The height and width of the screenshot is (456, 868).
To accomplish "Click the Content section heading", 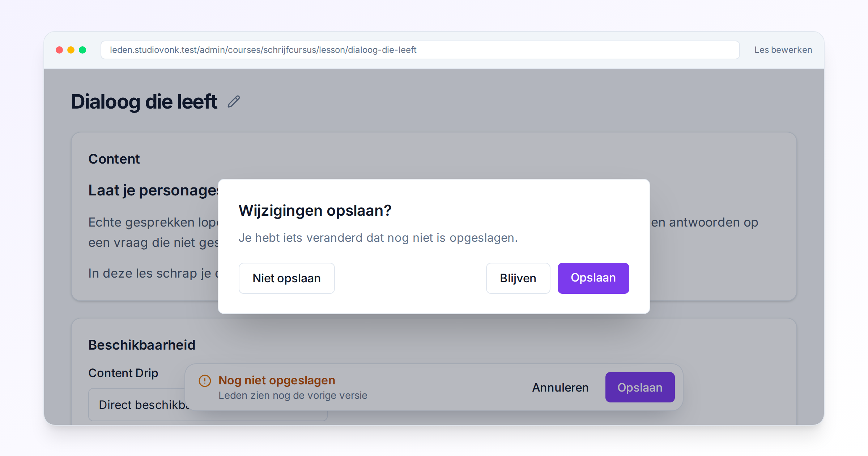I will [x=114, y=159].
